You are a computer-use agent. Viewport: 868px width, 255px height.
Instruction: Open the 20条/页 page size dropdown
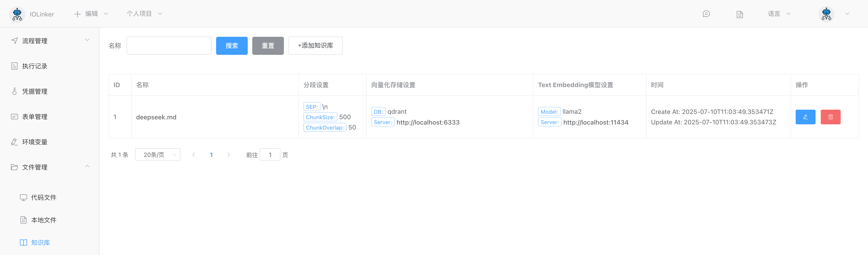coord(158,155)
